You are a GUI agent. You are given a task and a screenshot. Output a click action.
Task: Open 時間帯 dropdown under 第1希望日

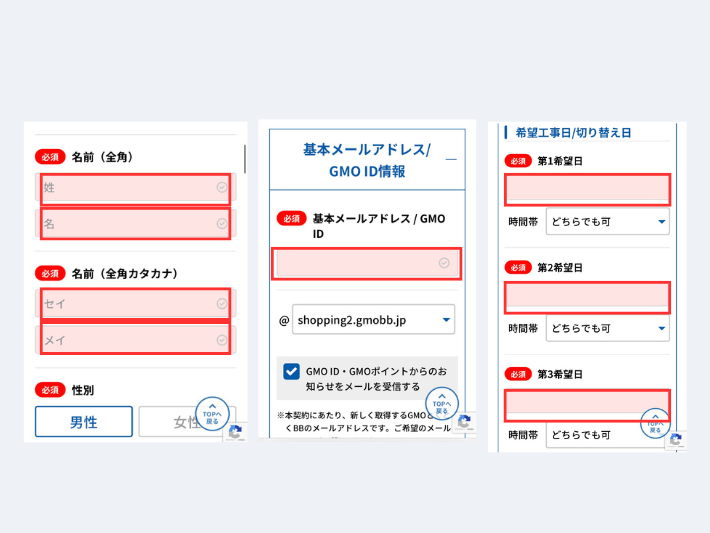click(608, 221)
